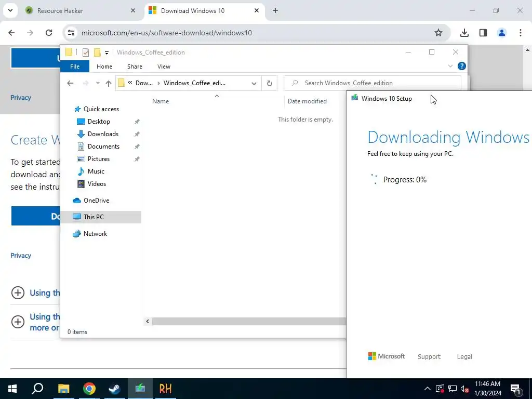Open Desktop in Quick access

point(99,122)
